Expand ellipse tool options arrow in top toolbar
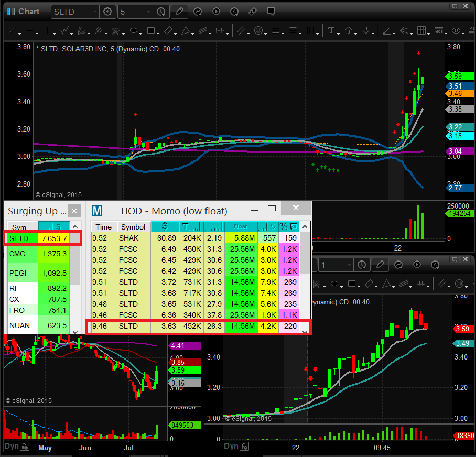Viewport: 476px width, 457px height. pos(141,34)
